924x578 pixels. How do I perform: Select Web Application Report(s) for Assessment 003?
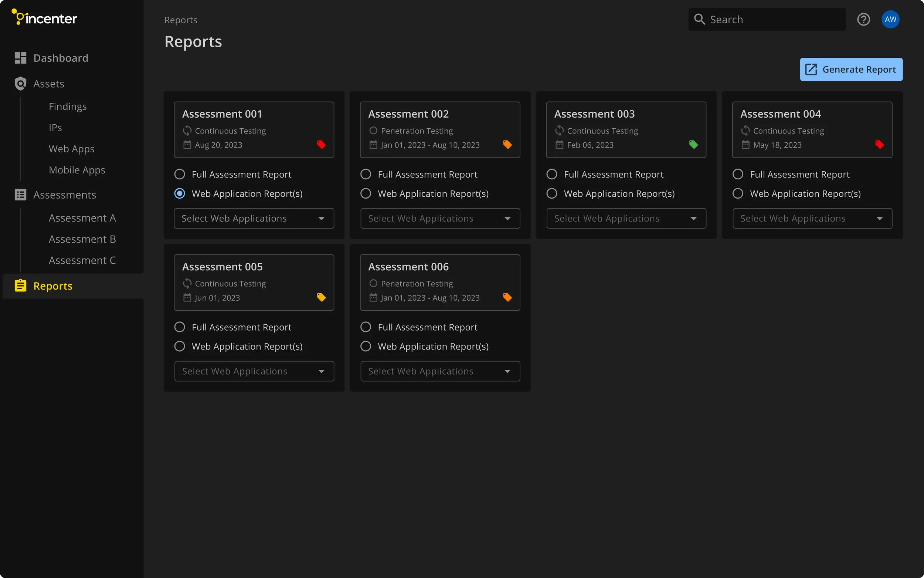(551, 193)
